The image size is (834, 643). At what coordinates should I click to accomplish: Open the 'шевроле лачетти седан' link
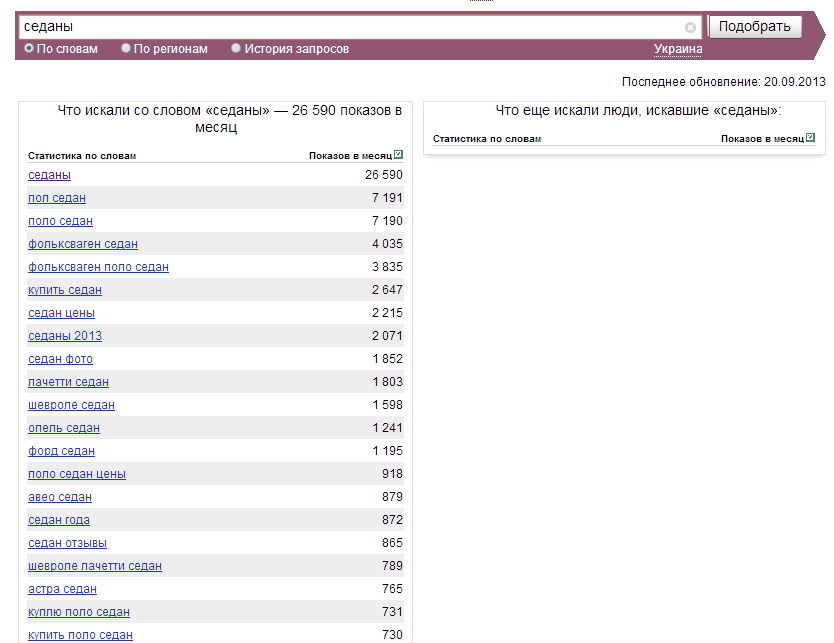pos(95,566)
